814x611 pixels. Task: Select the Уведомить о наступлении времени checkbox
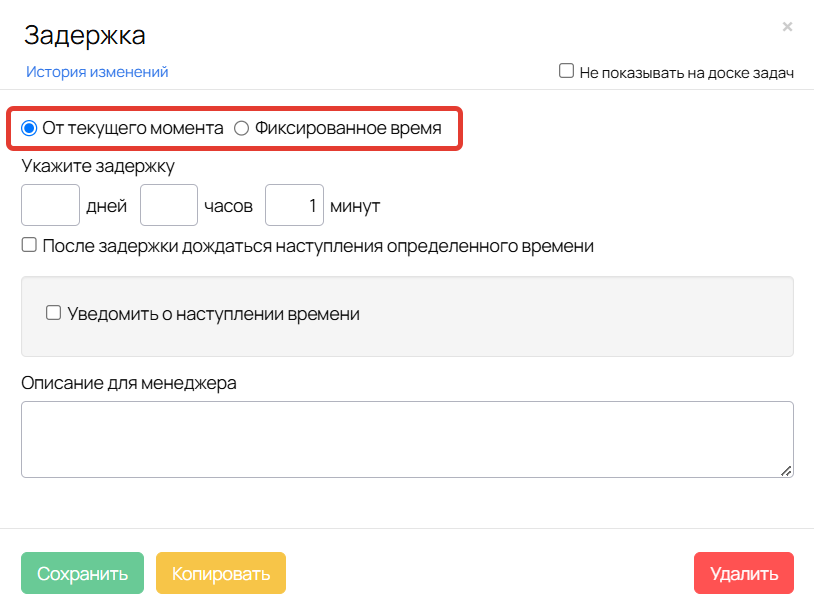(x=53, y=313)
